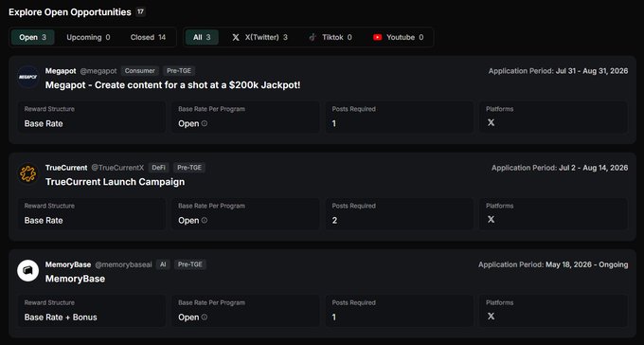Click the @TrueCurrentX handle
The image size is (644, 345).
click(117, 168)
